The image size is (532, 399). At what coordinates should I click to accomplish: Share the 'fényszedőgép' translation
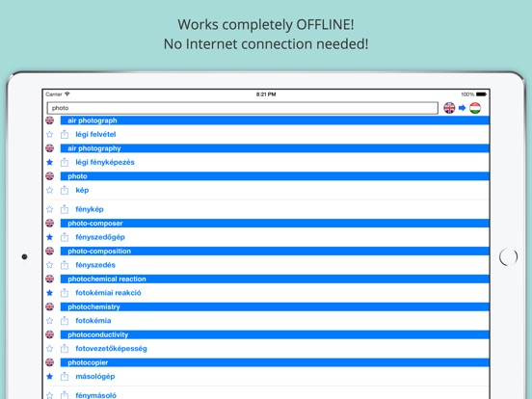tap(65, 237)
